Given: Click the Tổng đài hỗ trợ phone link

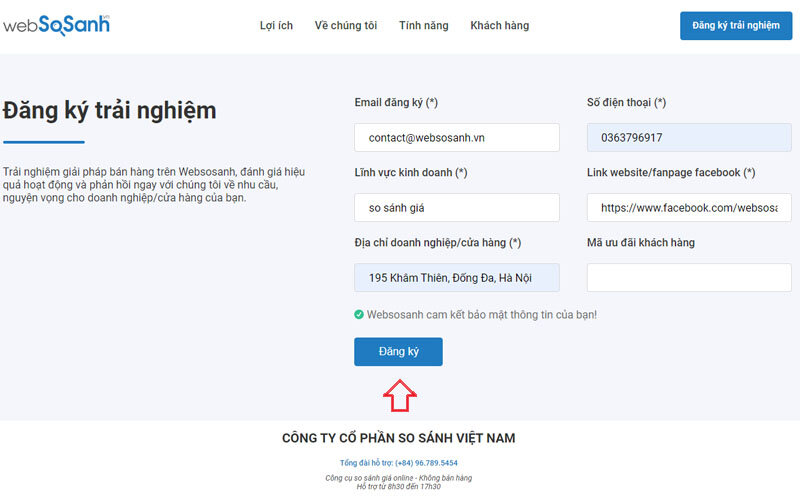Looking at the screenshot, I should 398,463.
